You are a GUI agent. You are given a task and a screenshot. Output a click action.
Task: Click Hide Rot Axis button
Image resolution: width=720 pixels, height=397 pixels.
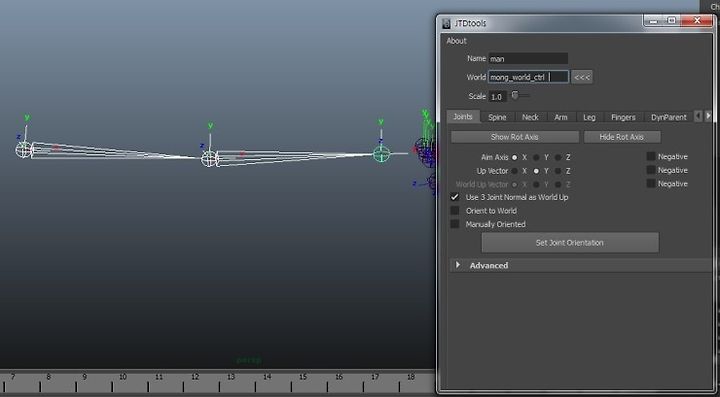(x=622, y=137)
